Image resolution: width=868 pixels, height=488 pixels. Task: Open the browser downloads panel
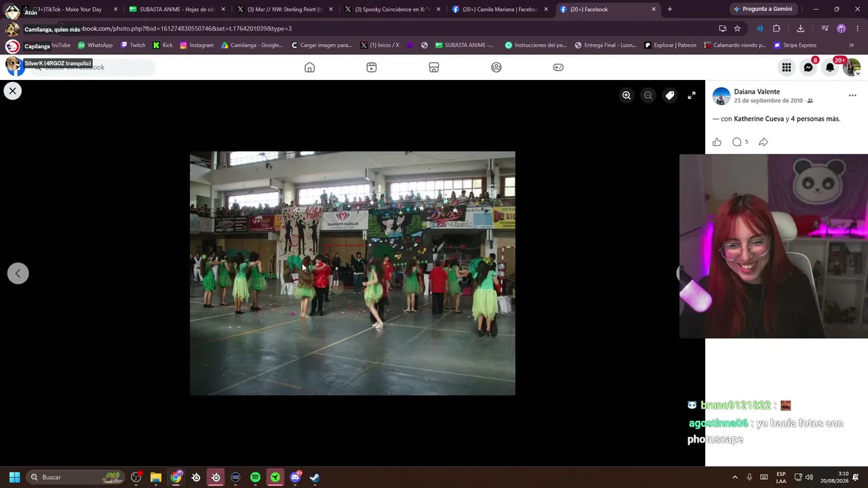[801, 28]
